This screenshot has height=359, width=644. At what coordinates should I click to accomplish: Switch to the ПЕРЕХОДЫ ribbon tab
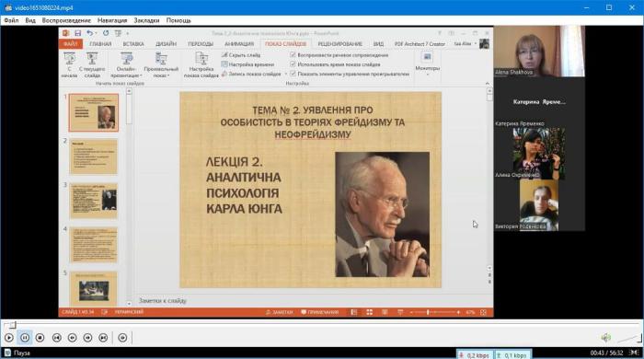[201, 44]
